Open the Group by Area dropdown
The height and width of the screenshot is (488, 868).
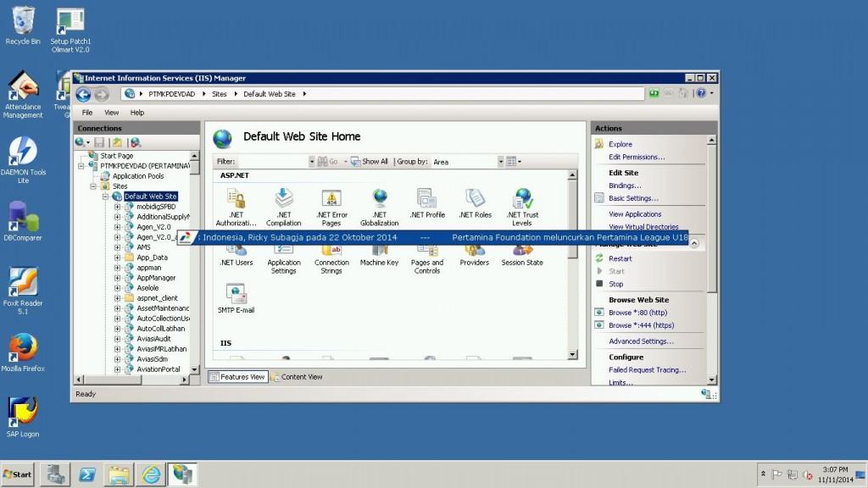(x=465, y=162)
